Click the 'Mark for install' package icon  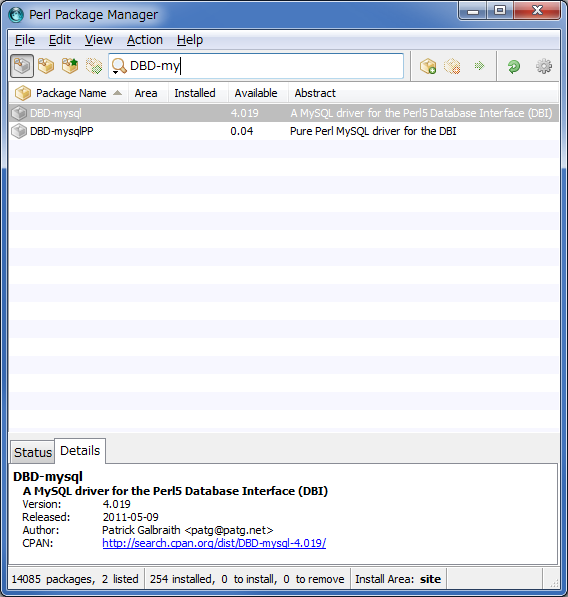point(428,66)
